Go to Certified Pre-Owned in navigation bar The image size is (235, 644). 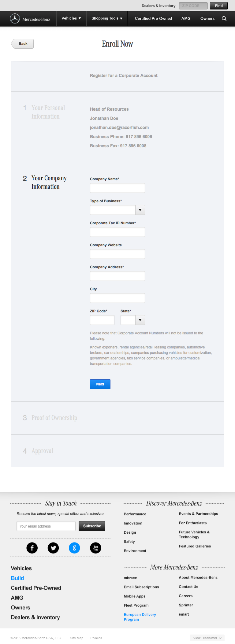pos(153,19)
